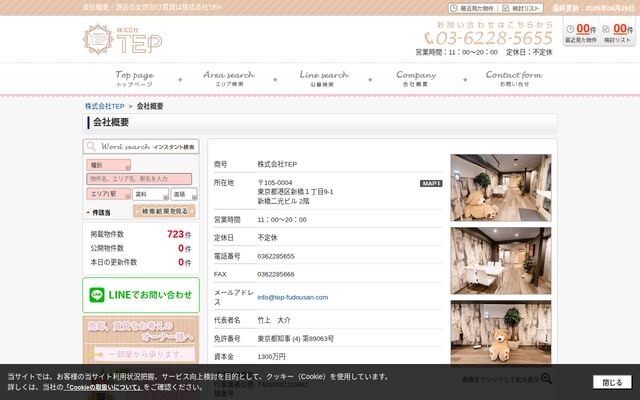Click the 竹上 大介 representative name
The width and height of the screenshot is (640, 400).
click(x=274, y=320)
